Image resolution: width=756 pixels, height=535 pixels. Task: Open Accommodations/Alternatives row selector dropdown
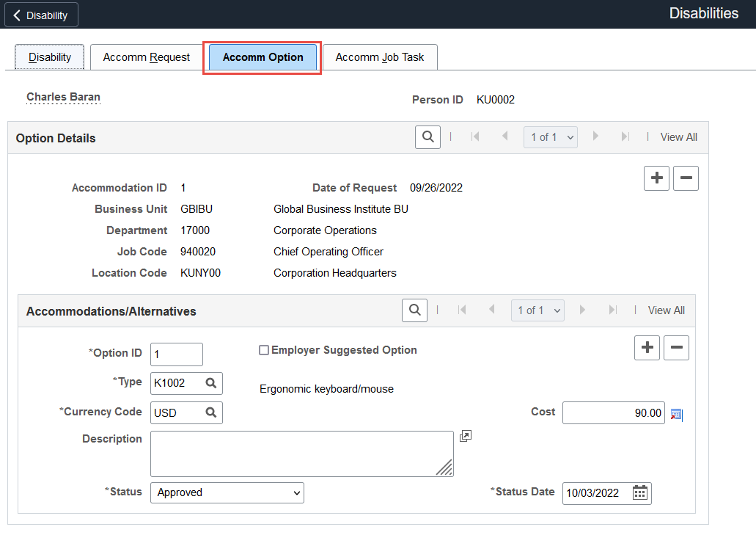coord(537,310)
